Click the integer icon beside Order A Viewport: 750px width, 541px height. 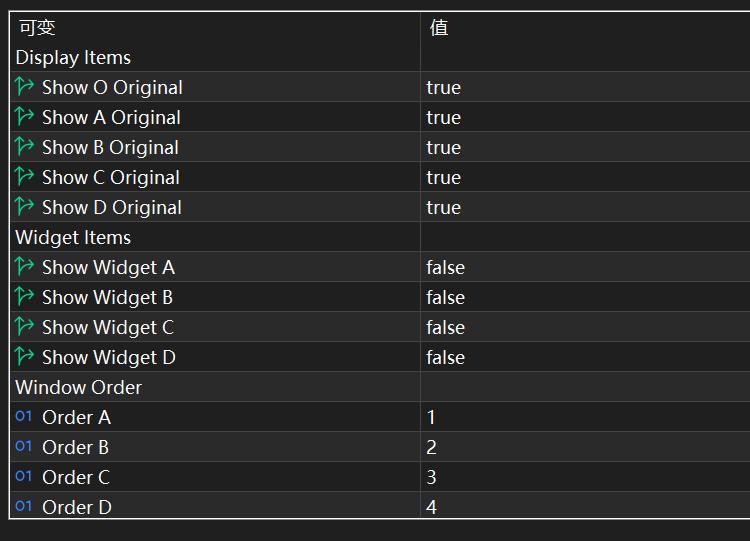24,417
